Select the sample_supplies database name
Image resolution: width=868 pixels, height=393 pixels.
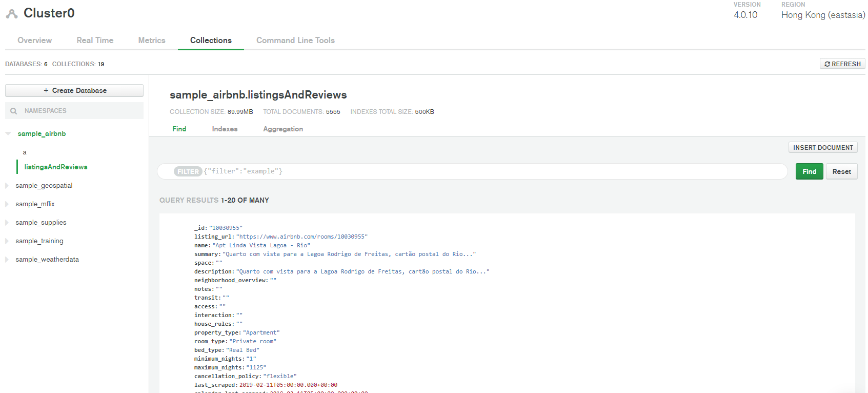click(41, 223)
